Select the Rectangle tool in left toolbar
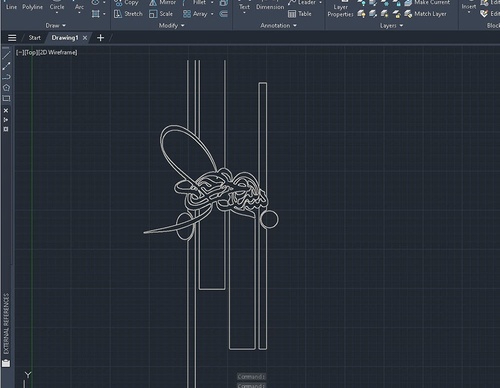500x388 pixels. pos(6,99)
